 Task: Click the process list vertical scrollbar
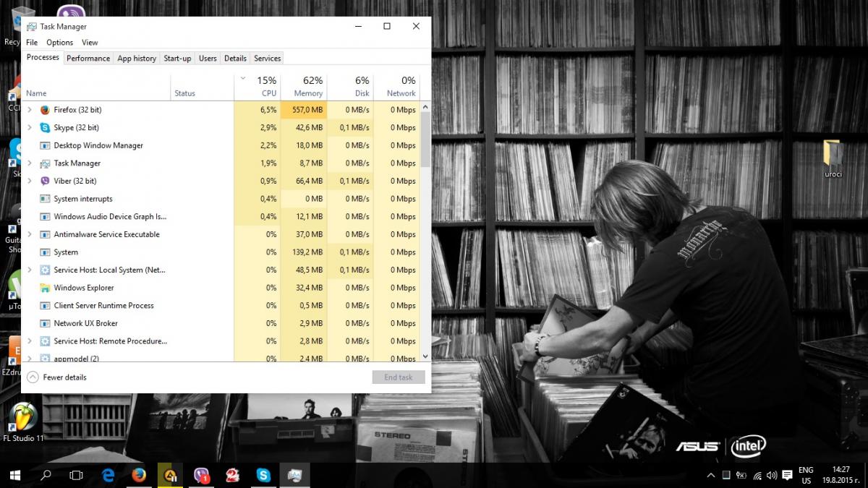[x=425, y=231]
